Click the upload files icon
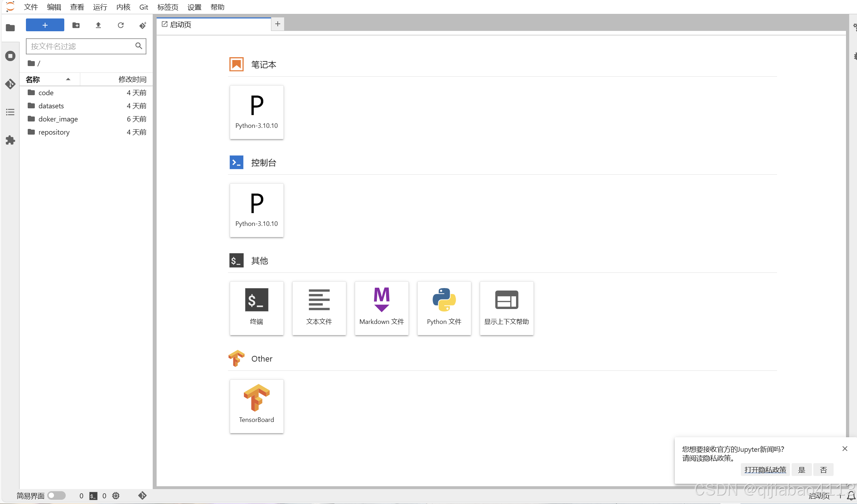Image resolution: width=857 pixels, height=504 pixels. click(98, 25)
